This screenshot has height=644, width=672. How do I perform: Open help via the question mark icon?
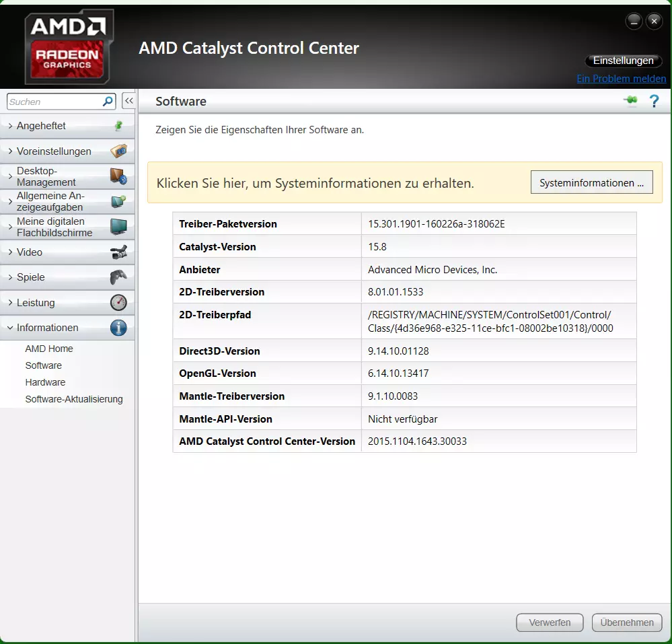point(654,101)
